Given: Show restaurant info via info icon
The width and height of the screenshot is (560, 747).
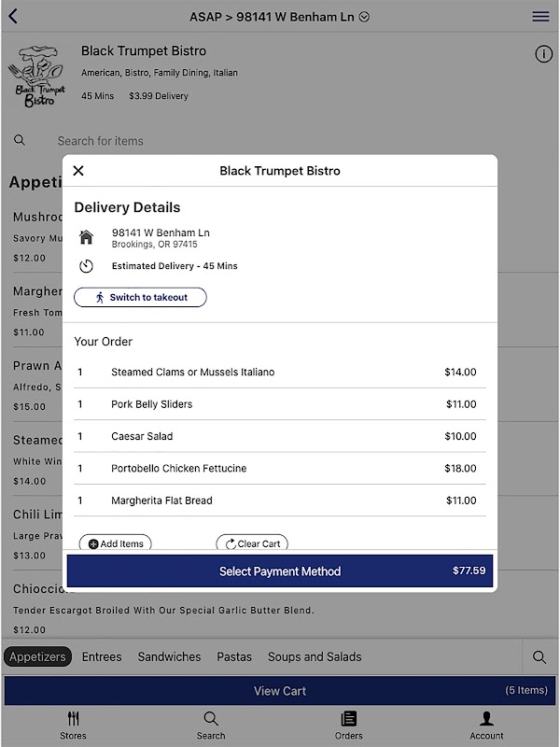Looking at the screenshot, I should click(x=543, y=54).
